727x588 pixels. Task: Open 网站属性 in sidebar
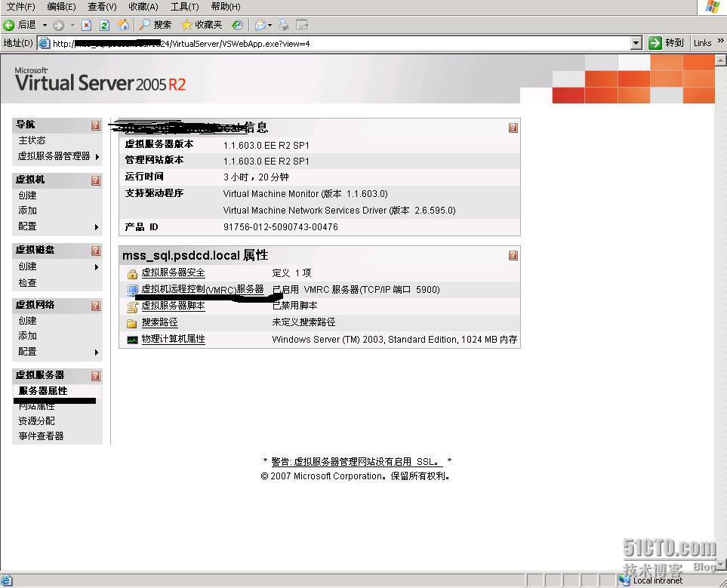(37, 406)
